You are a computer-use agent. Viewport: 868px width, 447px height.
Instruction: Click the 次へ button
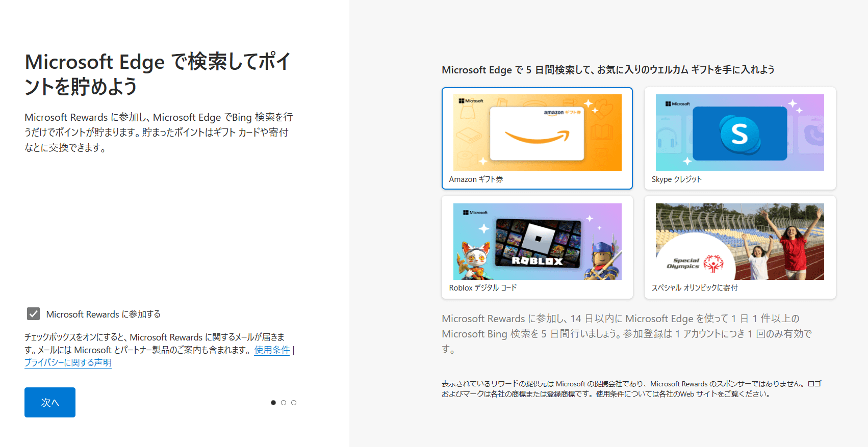pos(50,402)
